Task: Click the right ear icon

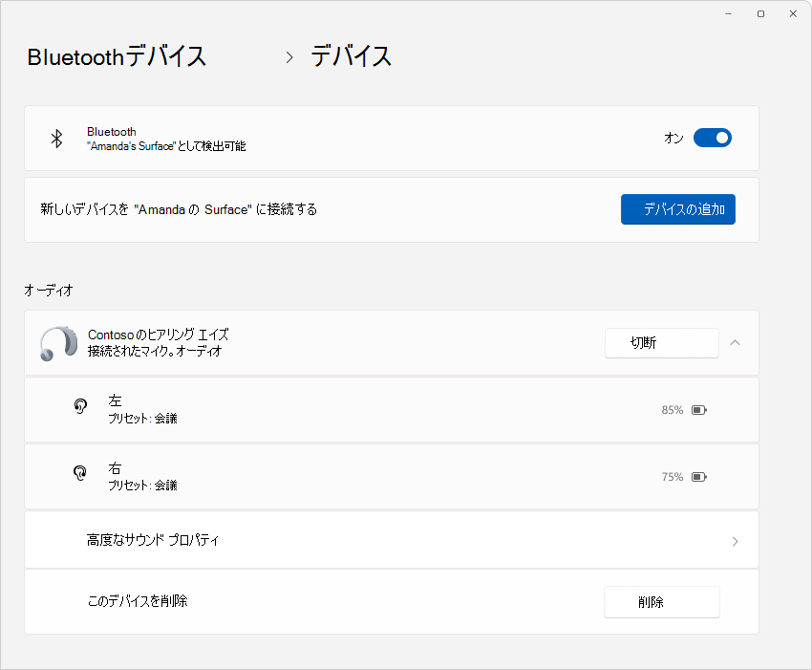Action: 79,472
